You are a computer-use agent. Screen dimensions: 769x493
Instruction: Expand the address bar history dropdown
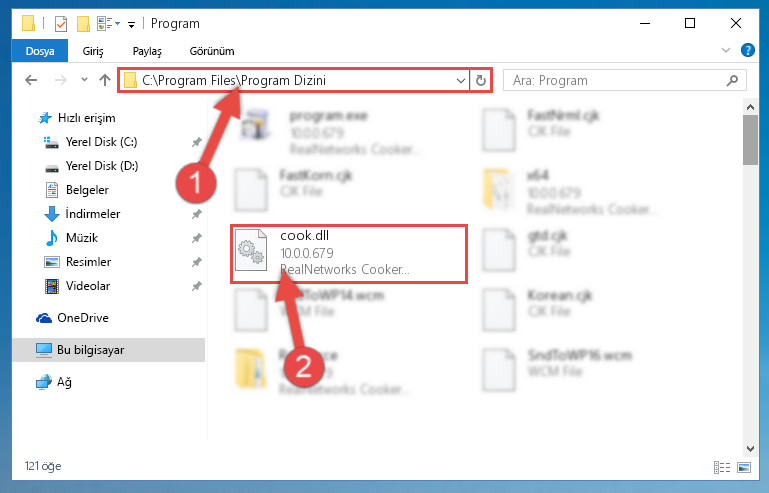[460, 80]
